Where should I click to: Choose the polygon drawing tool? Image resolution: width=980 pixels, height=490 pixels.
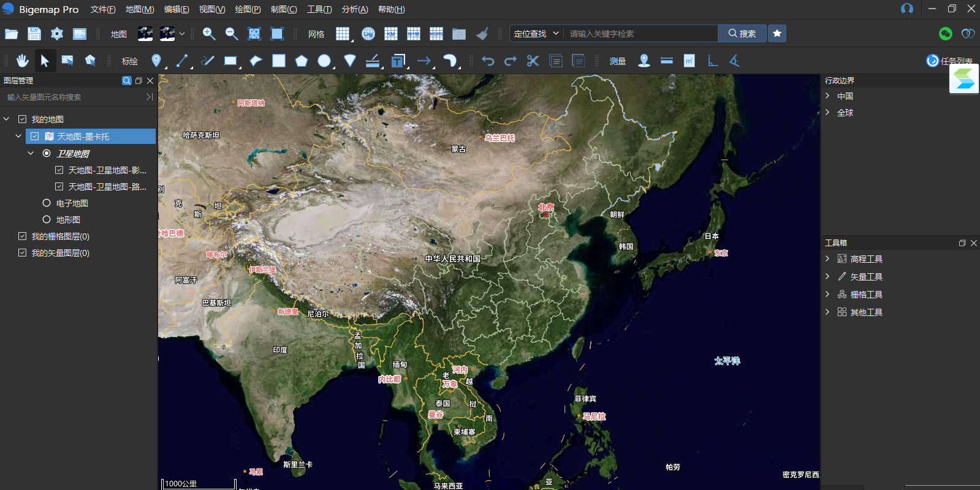tap(301, 61)
